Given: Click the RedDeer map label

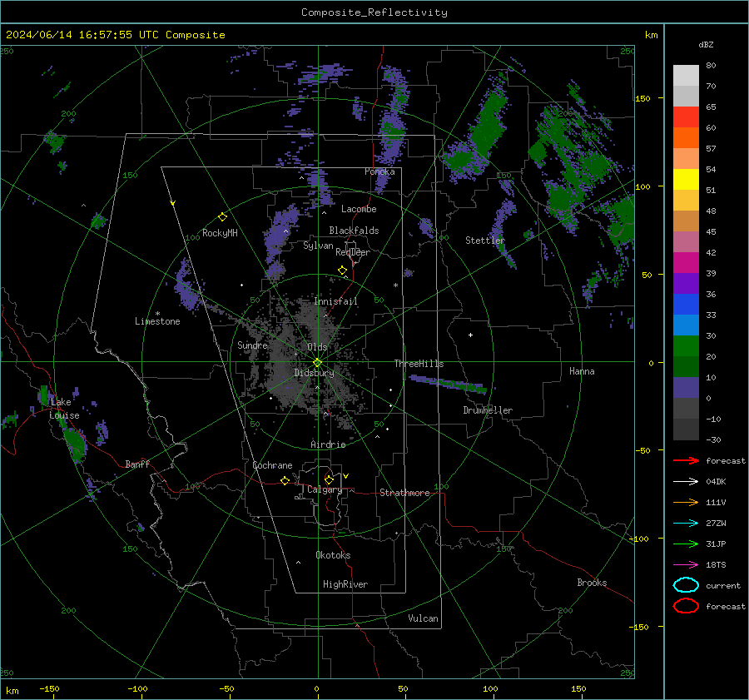Looking at the screenshot, I should pos(353,252).
